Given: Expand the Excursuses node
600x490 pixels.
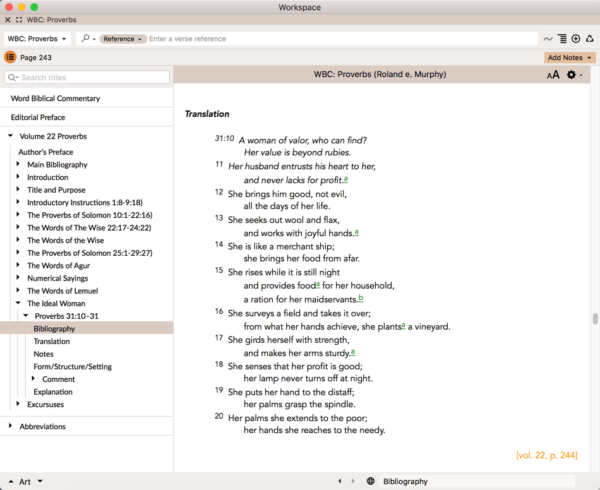Looking at the screenshot, I should point(18,404).
